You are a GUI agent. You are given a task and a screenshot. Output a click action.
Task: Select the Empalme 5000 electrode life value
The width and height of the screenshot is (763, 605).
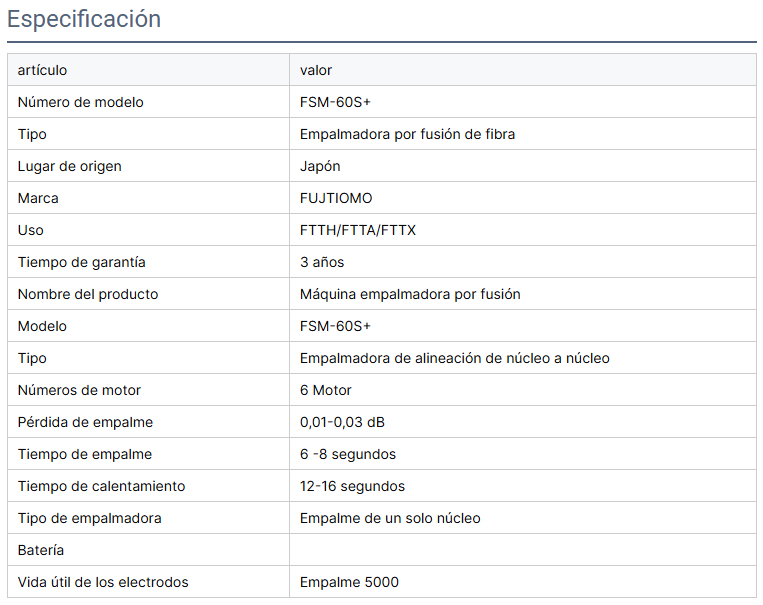(x=349, y=582)
